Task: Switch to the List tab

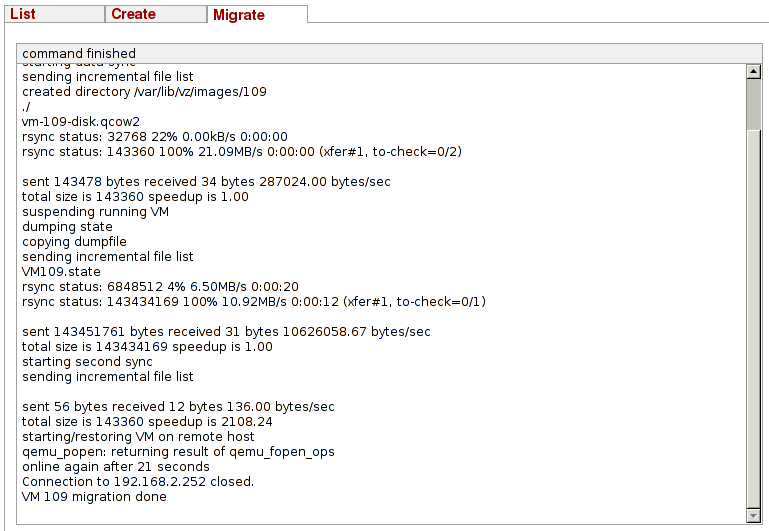Action: pos(54,14)
